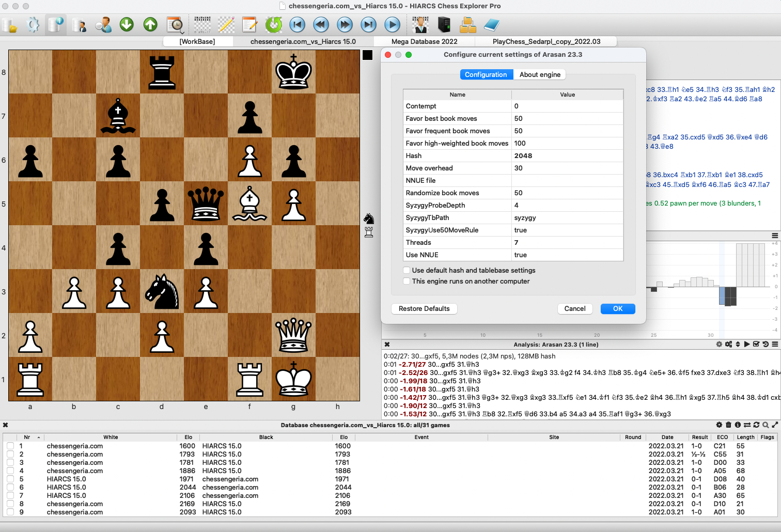Screen dimensions: 781x532
Task: Click the analysis history clock icon
Action: click(x=766, y=345)
